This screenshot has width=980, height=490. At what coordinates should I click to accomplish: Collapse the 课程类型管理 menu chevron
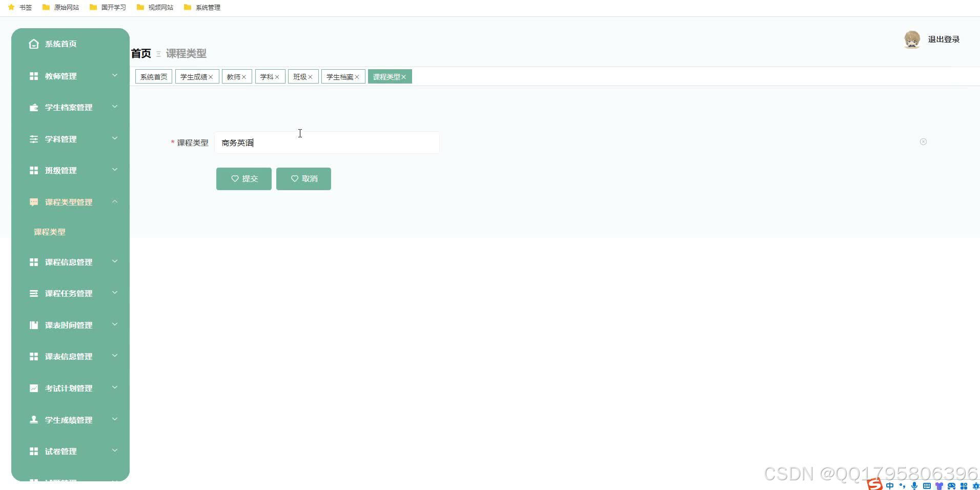coord(115,201)
